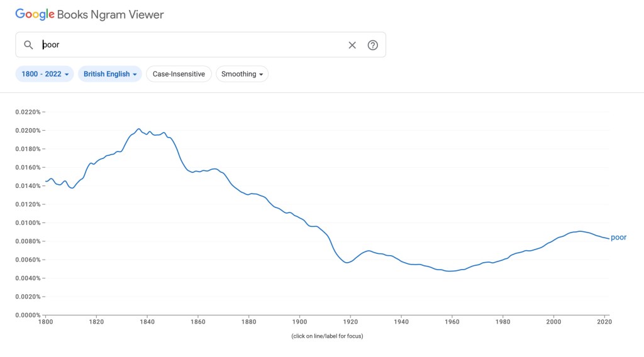Click the 2000 x-axis year label
Viewport: 644px width, 357px height.
click(553, 322)
